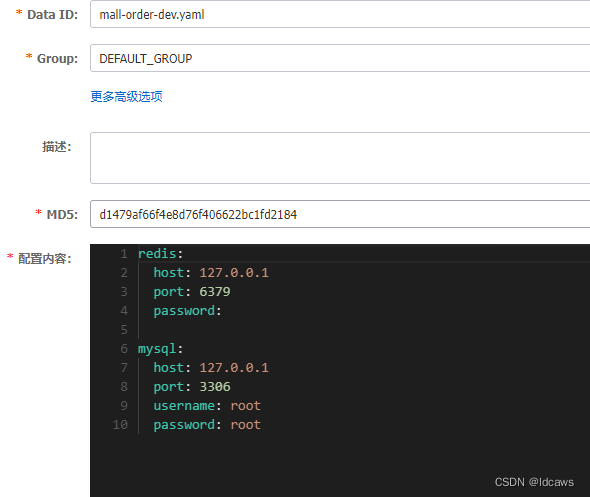Click redis host value 127.0.0.1 on line 2

coord(234,272)
